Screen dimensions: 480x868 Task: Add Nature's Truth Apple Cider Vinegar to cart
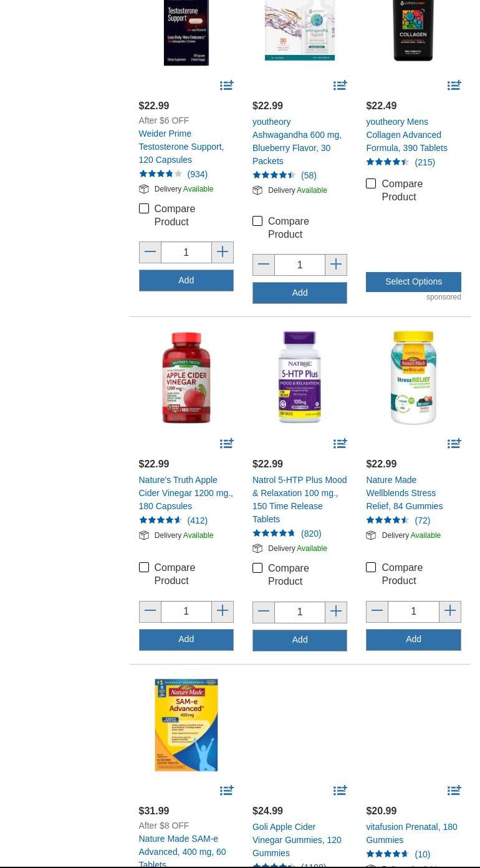pyautogui.click(x=186, y=640)
